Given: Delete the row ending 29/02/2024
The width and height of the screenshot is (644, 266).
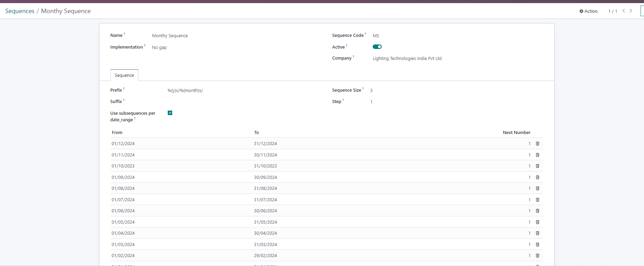Looking at the screenshot, I should (x=537, y=256).
